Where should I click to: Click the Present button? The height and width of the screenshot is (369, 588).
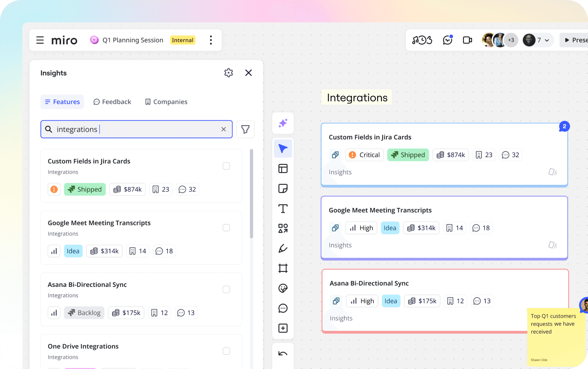tap(575, 40)
